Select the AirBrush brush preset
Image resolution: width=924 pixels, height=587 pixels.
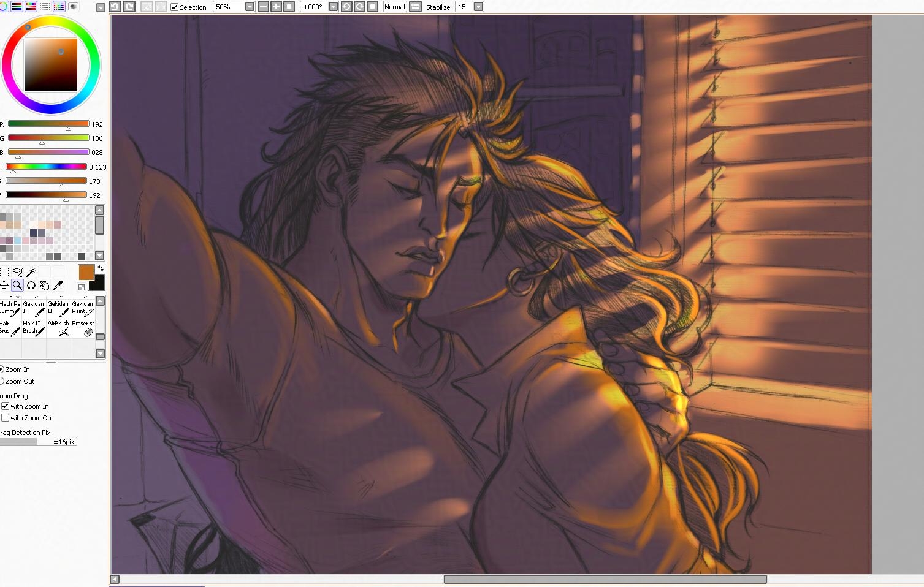pos(59,328)
